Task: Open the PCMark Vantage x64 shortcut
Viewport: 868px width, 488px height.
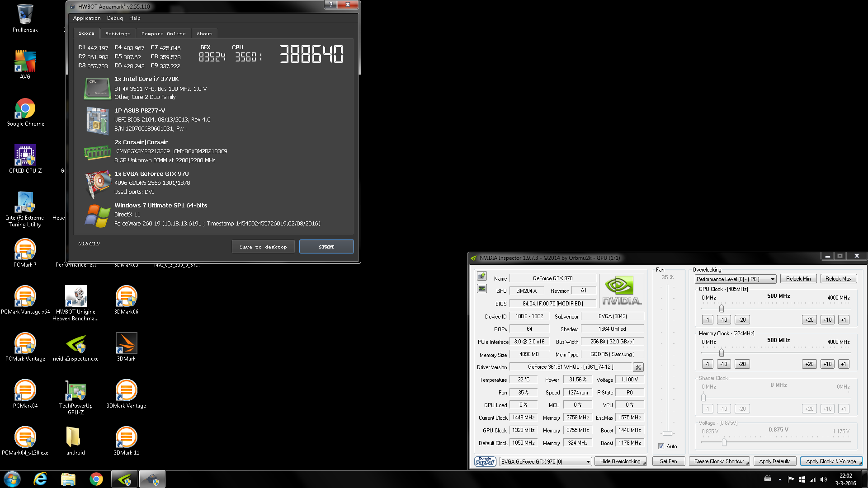Action: click(x=25, y=300)
